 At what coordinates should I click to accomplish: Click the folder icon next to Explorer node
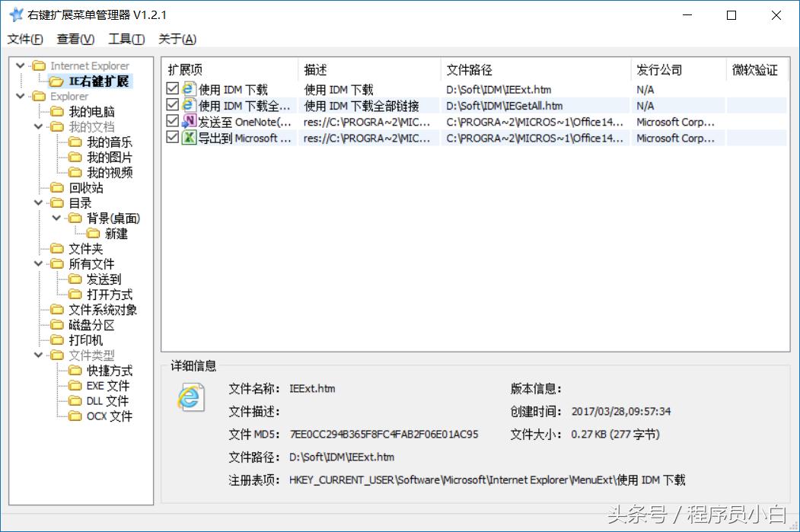click(39, 96)
